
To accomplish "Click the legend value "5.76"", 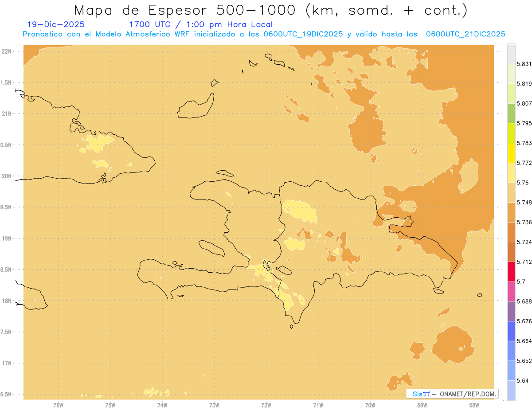I will tap(522, 183).
